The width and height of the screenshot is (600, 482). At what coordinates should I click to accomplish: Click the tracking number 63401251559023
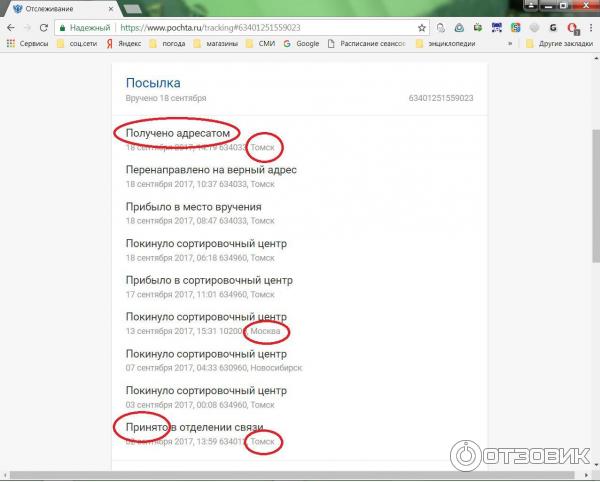tap(441, 98)
